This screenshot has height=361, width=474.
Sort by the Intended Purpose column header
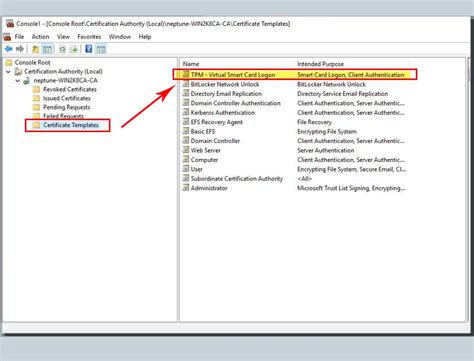[x=352, y=64]
